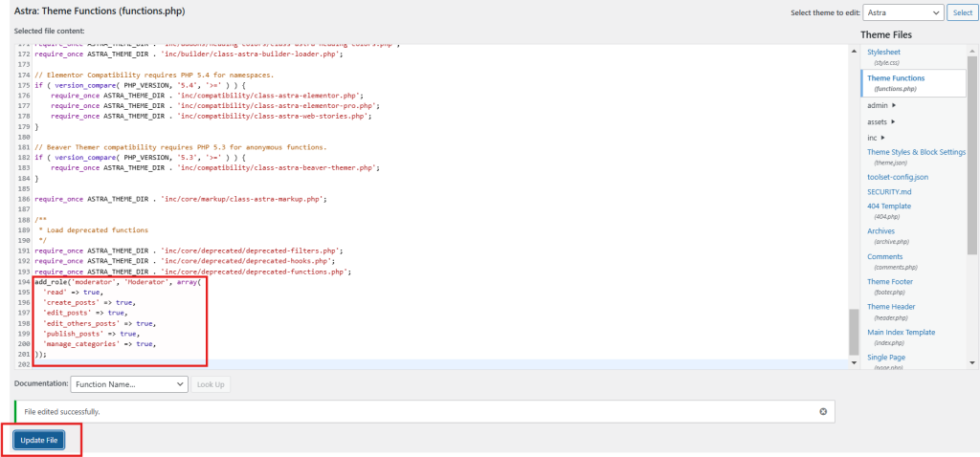Click the Select theme button

pos(962,12)
